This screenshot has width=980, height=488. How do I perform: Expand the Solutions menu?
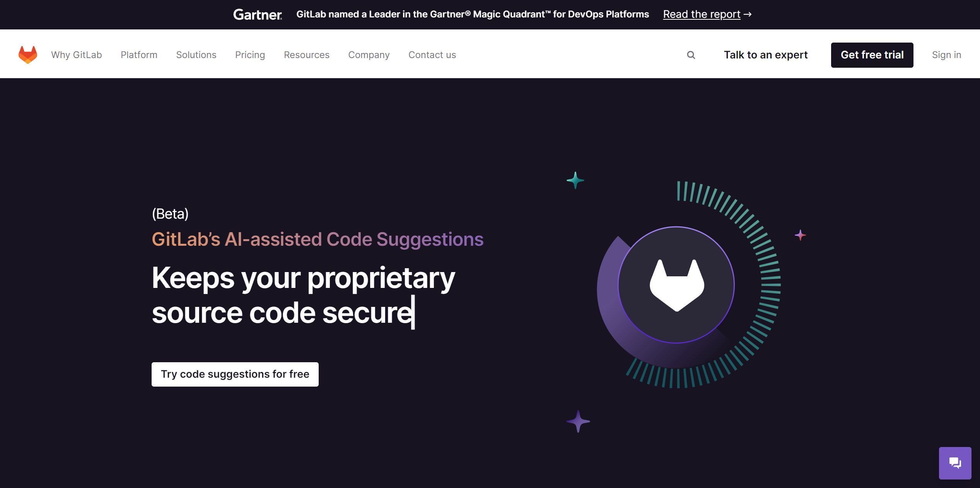pos(196,55)
